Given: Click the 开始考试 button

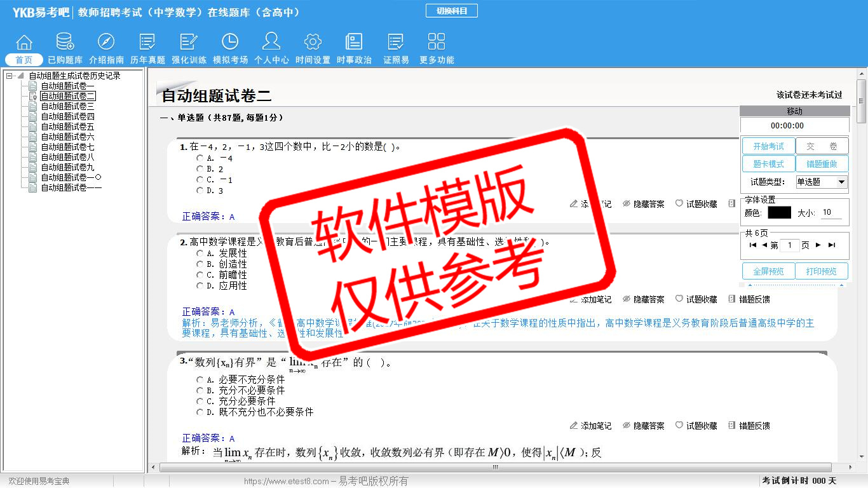Looking at the screenshot, I should pos(768,147).
